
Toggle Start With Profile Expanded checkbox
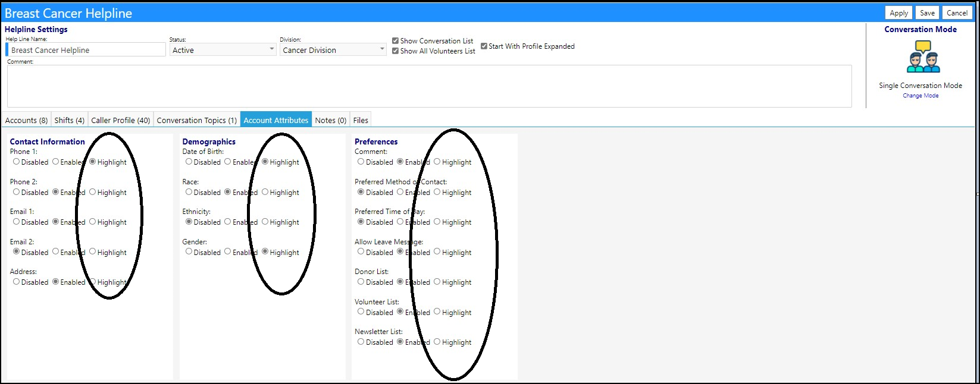(484, 46)
